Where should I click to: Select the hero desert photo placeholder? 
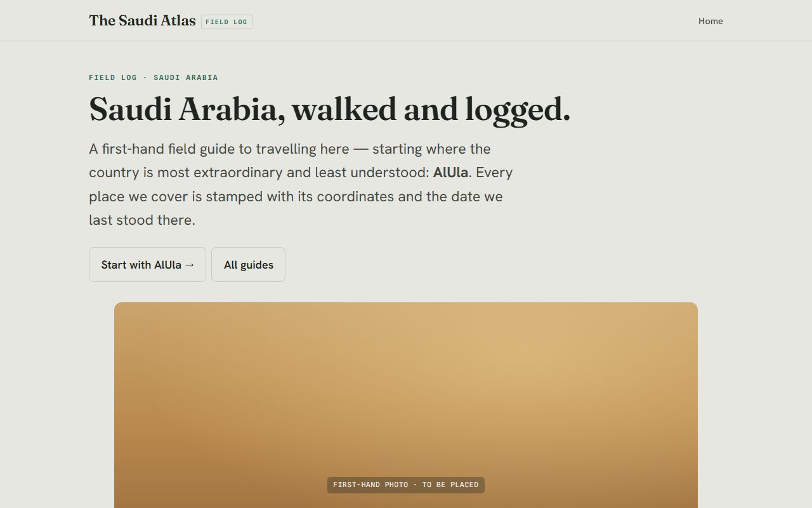406,405
